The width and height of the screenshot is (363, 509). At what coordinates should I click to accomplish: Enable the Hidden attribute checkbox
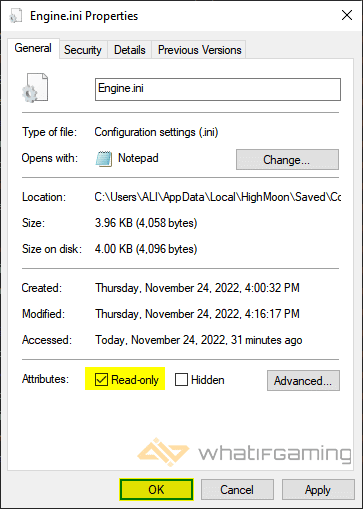(x=181, y=379)
